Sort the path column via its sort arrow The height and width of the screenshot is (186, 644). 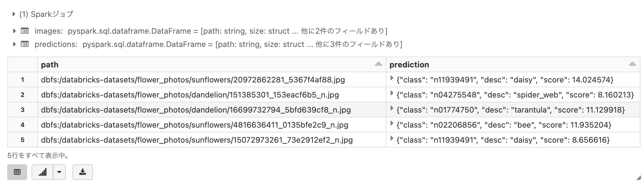(378, 64)
